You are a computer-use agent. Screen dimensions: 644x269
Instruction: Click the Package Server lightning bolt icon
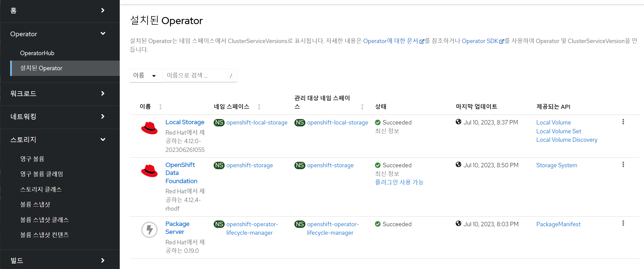click(149, 230)
